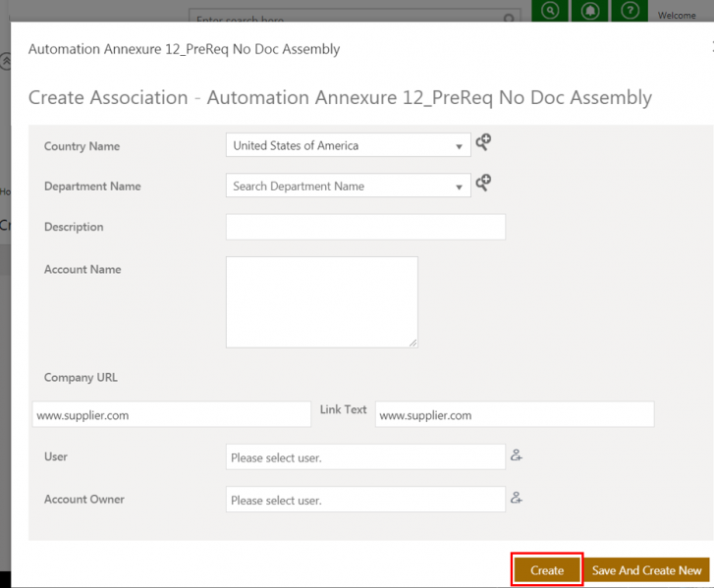Open the help question mark icon
Screen dimensions: 714x588
tap(630, 11)
